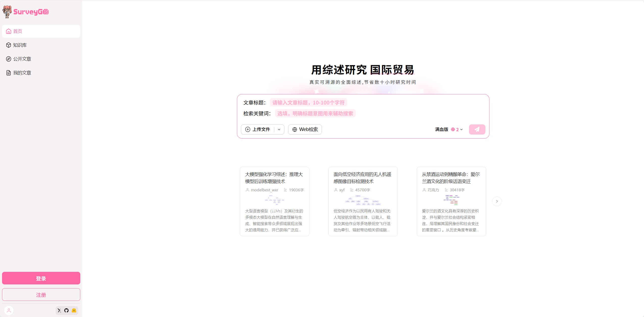Open the 大模型强化学习综述 article card

click(275, 201)
